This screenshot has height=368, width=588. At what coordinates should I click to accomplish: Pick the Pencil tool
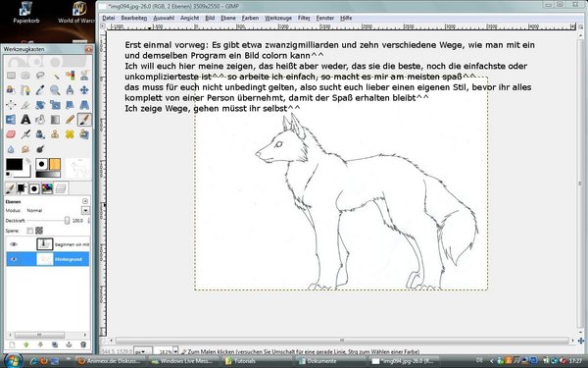pos(70,120)
